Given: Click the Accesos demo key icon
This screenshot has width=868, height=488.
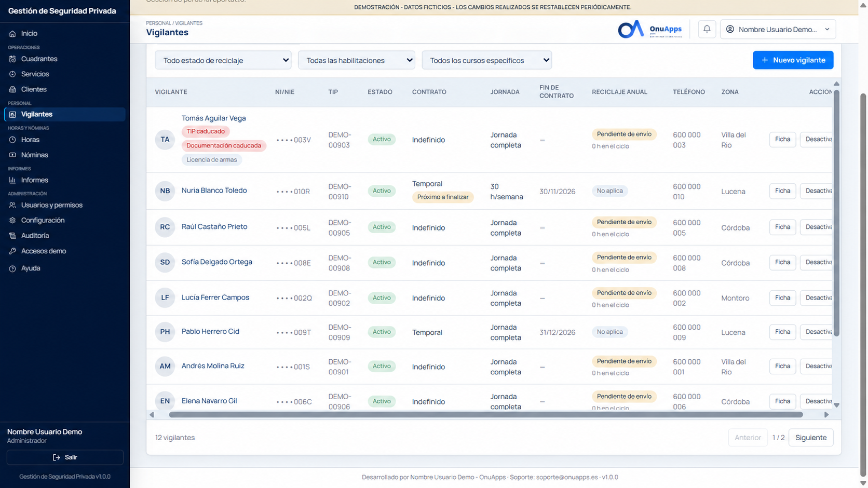Looking at the screenshot, I should click(x=12, y=251).
